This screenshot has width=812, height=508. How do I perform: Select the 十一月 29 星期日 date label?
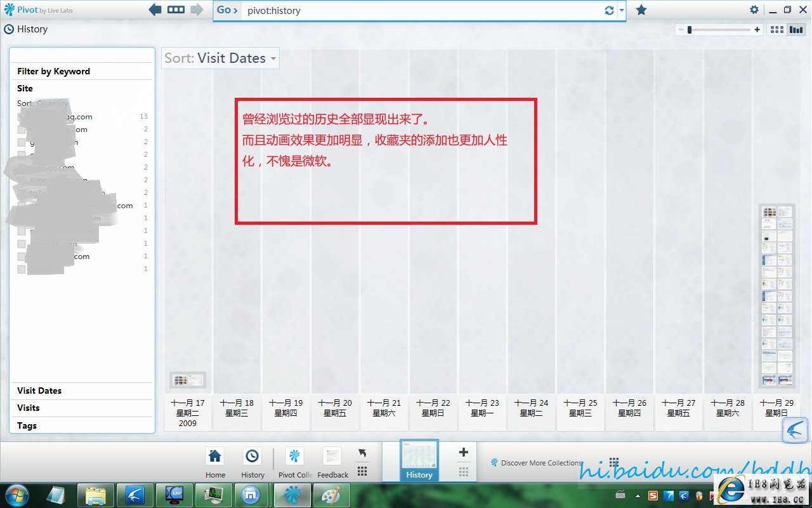click(x=776, y=413)
